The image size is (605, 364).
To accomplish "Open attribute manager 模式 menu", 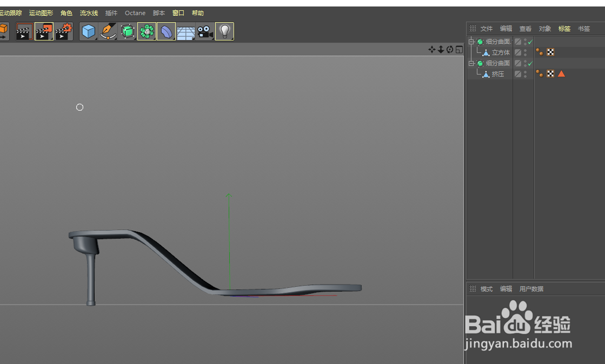I will point(487,289).
